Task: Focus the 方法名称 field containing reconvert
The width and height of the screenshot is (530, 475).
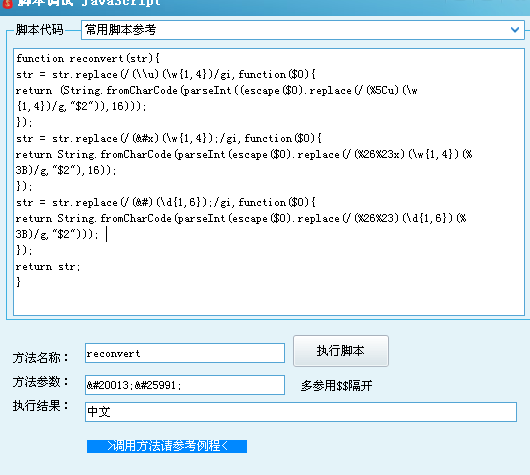Action: pyautogui.click(x=185, y=353)
